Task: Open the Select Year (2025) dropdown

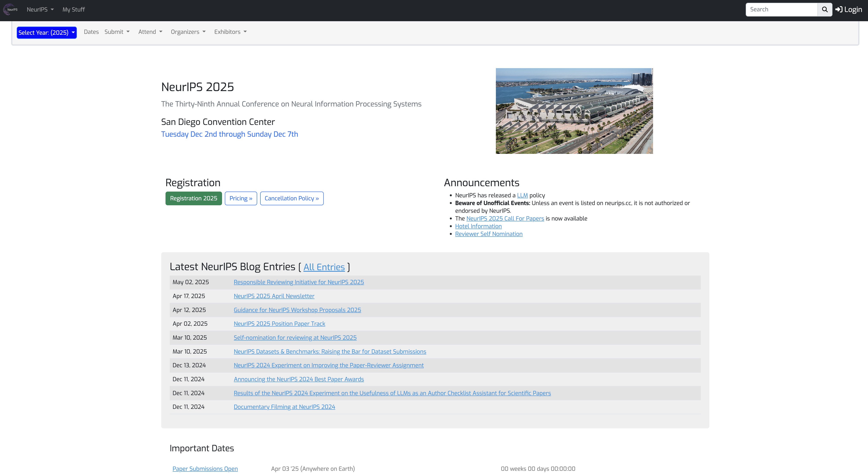Action: [46, 32]
